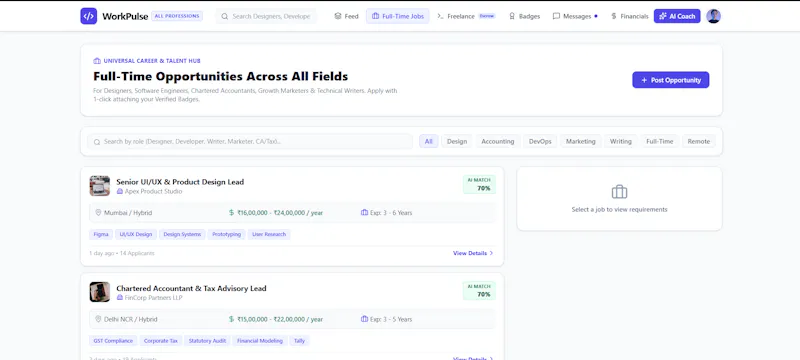Select the All filter chip
The width and height of the screenshot is (800, 360).
click(429, 141)
